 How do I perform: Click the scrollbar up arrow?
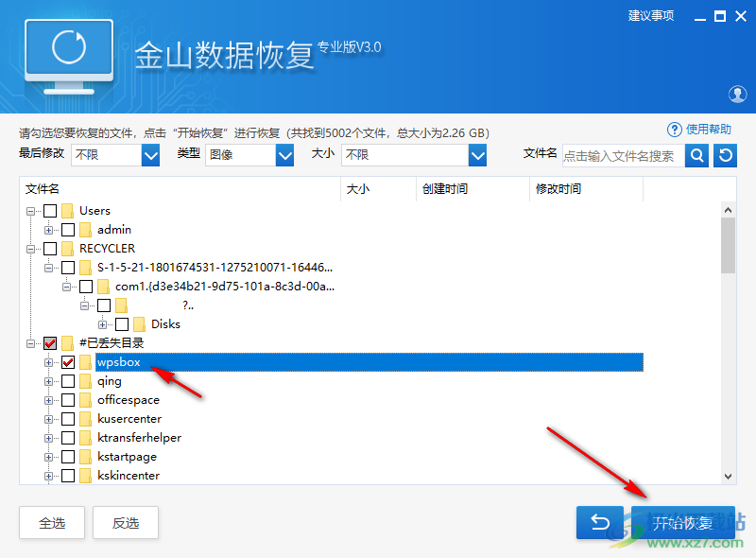pyautogui.click(x=728, y=210)
